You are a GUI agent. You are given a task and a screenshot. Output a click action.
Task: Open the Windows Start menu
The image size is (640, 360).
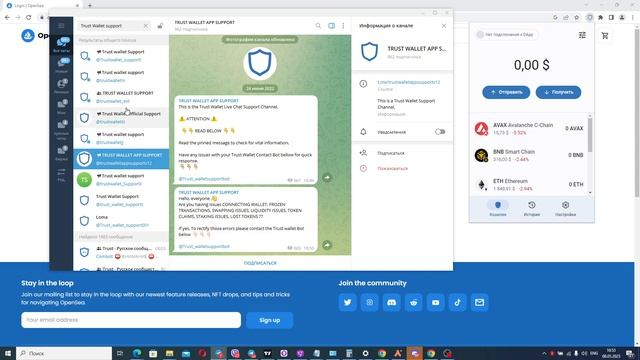(7, 353)
